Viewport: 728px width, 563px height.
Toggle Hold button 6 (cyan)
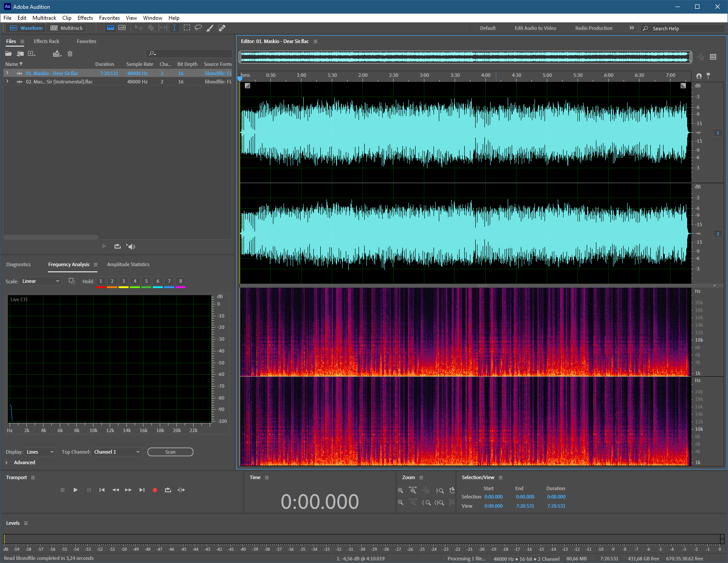point(158,281)
